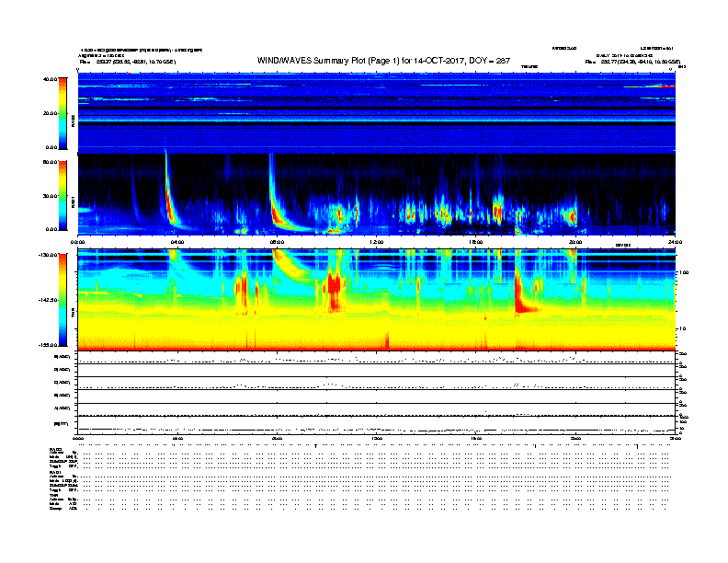The height and width of the screenshot is (563, 728).
Task: Click the 20:00 tick label under RAD1 spectrogram
Action: (x=575, y=242)
